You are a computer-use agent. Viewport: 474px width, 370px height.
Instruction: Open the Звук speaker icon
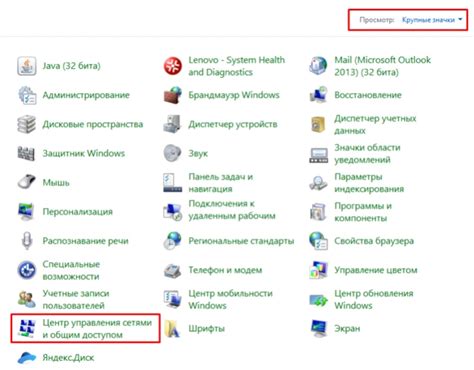coord(173,153)
